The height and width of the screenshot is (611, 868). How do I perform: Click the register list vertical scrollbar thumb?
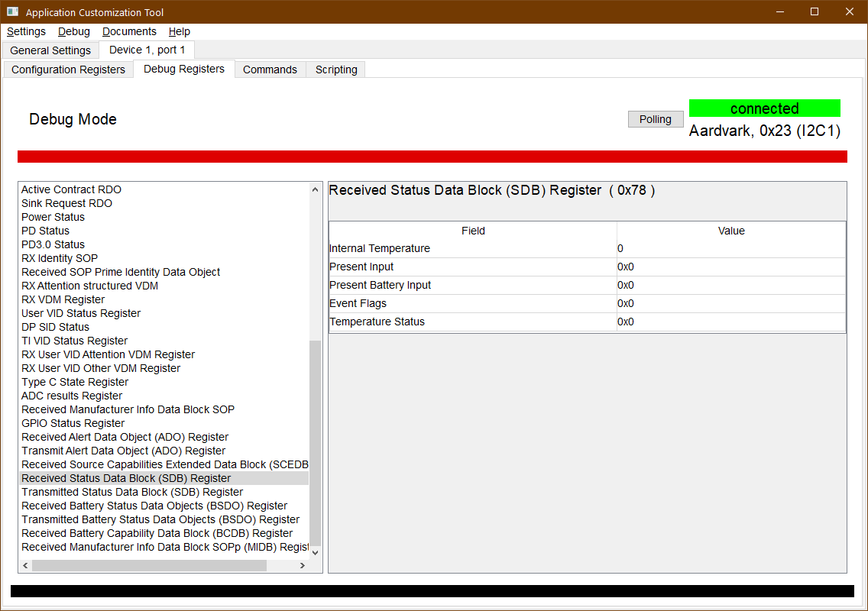click(315, 443)
